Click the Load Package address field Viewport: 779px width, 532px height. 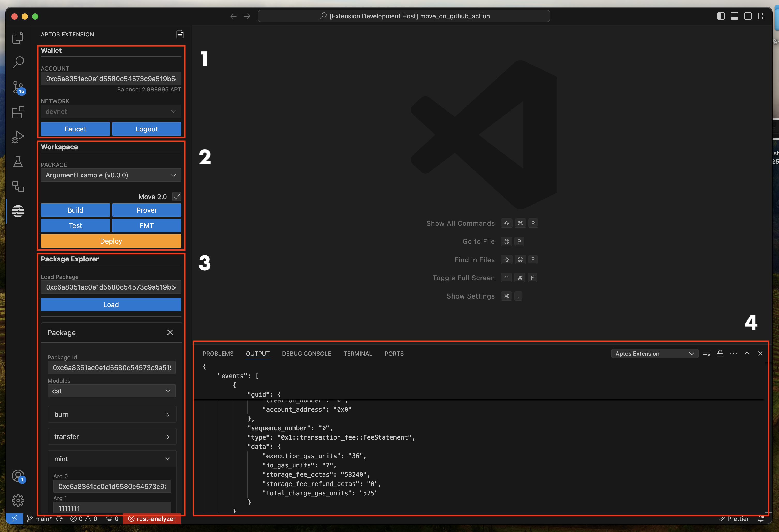[x=111, y=287]
